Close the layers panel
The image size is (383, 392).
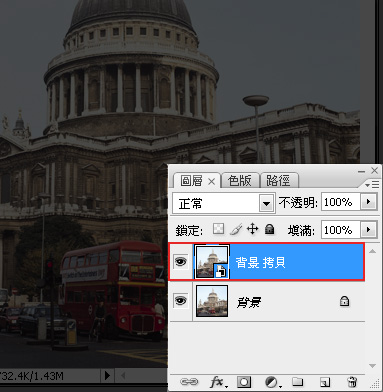(374, 171)
